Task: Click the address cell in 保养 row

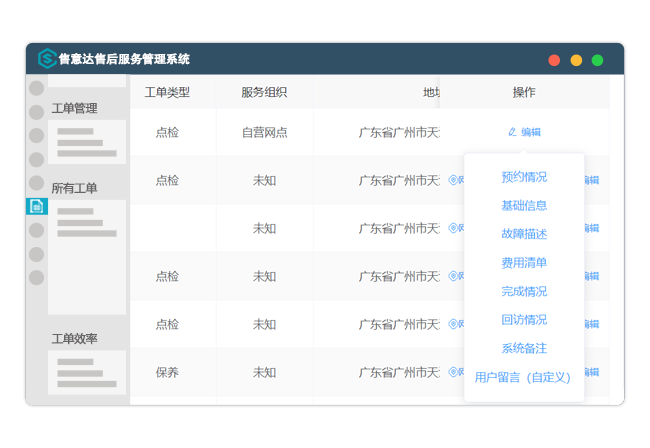Action: pos(399,373)
